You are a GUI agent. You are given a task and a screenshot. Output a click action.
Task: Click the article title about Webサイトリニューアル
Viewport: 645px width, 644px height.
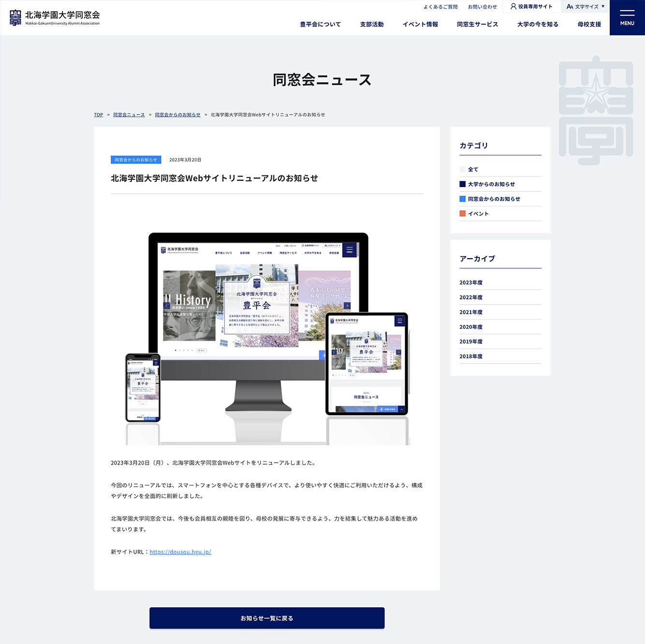click(x=215, y=178)
